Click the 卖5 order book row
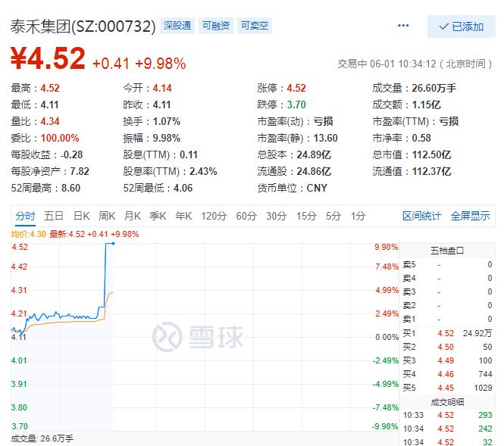This screenshot has width=504, height=446. tap(447, 265)
